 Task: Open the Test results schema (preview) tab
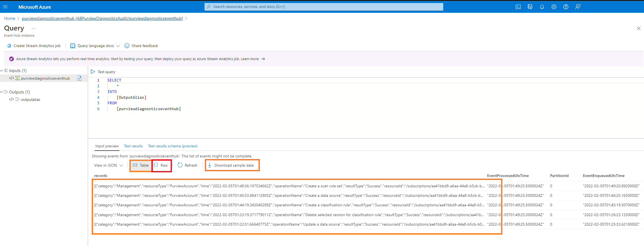[173, 146]
